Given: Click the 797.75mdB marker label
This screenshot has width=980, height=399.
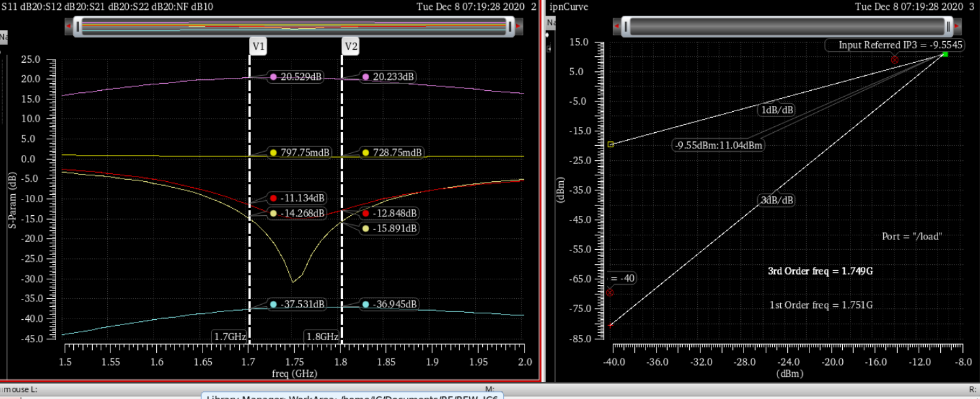Looking at the screenshot, I should (x=299, y=152).
